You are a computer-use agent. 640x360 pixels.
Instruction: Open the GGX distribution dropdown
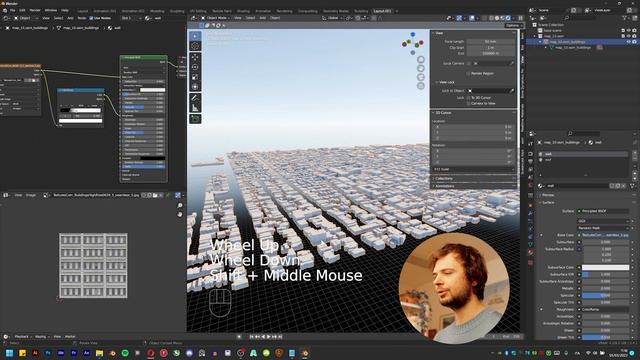(x=603, y=221)
